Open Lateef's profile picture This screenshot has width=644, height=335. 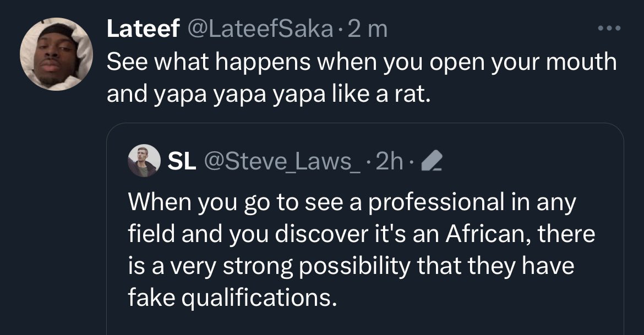(56, 54)
